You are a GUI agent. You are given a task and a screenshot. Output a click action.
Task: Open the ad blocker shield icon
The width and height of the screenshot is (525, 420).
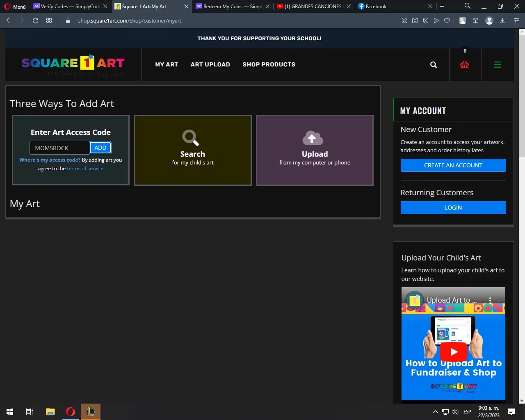(x=426, y=21)
